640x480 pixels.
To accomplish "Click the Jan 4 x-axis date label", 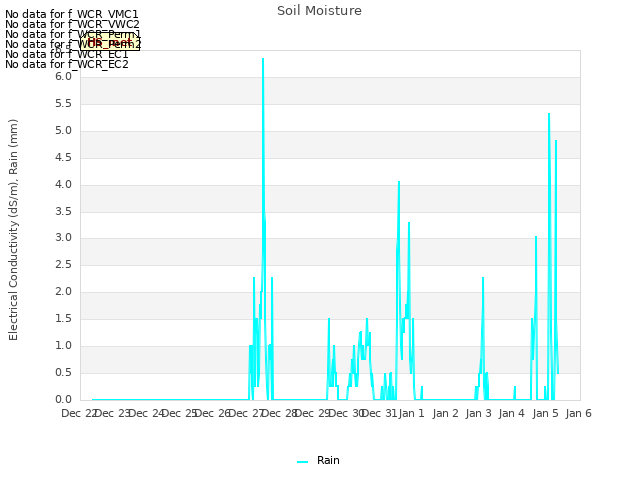I will coord(511,413).
